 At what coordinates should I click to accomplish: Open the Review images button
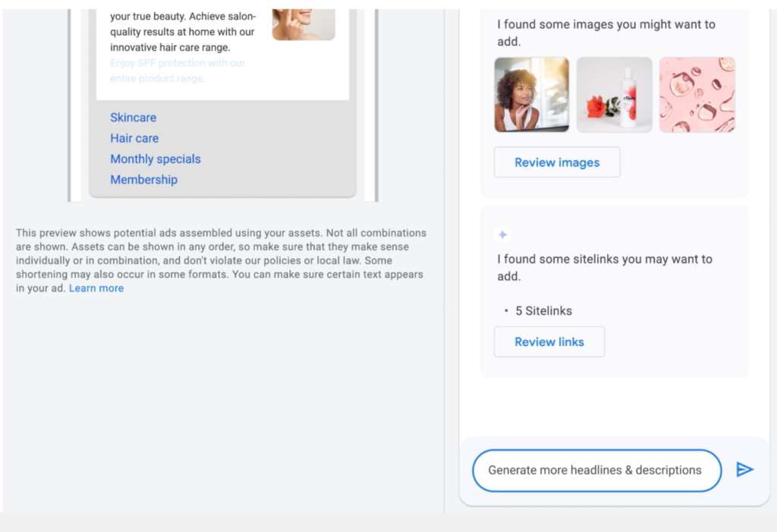(x=557, y=162)
